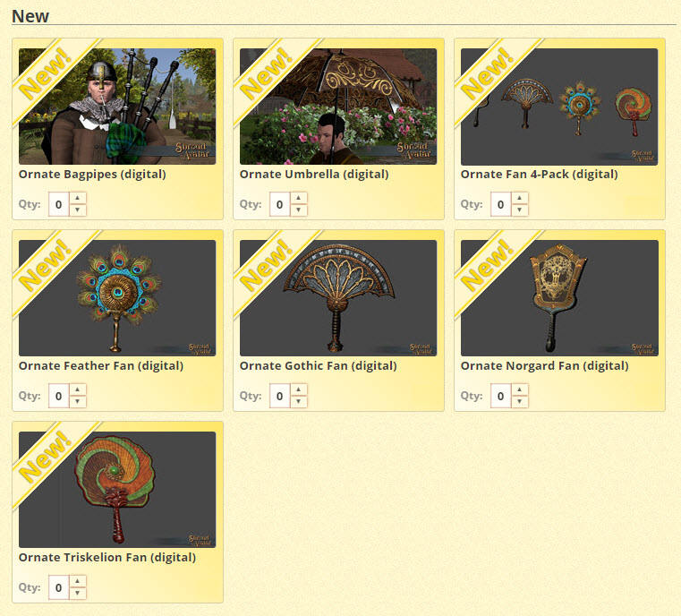Image resolution: width=681 pixels, height=616 pixels.
Task: Focus the Ornate Umbrella quantity field
Action: coord(280,204)
